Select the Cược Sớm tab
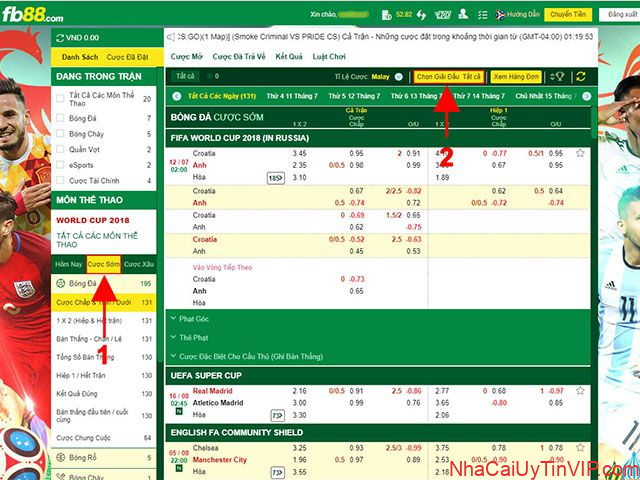The width and height of the screenshot is (640, 480). [104, 264]
